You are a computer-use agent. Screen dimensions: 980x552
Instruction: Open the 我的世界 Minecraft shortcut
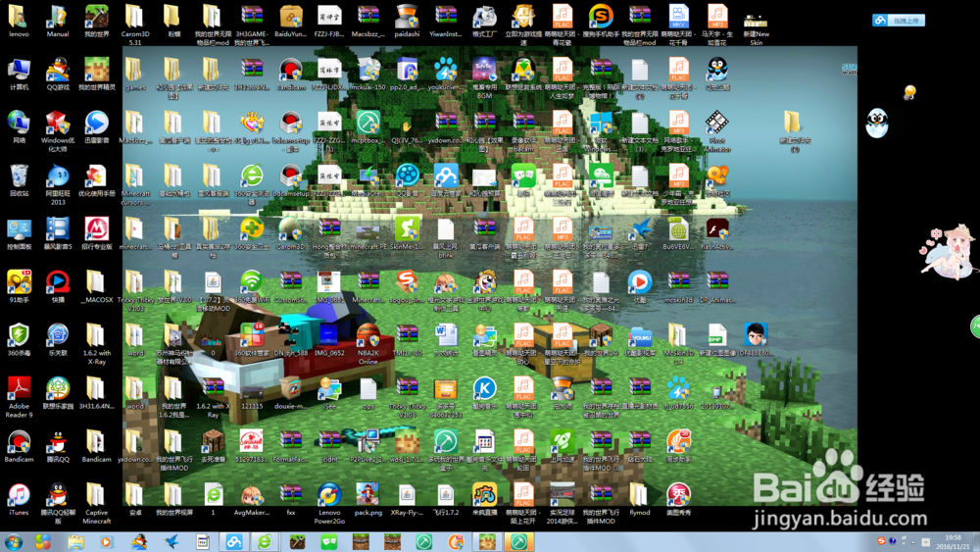pos(96,17)
